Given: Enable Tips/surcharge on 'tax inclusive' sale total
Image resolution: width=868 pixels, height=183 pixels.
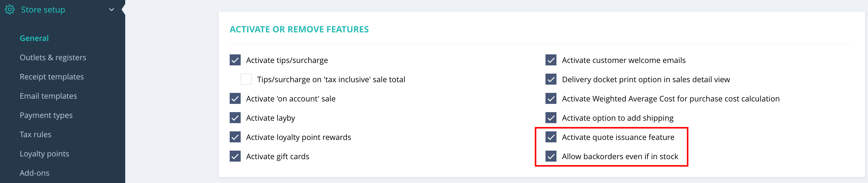Looking at the screenshot, I should 246,79.
